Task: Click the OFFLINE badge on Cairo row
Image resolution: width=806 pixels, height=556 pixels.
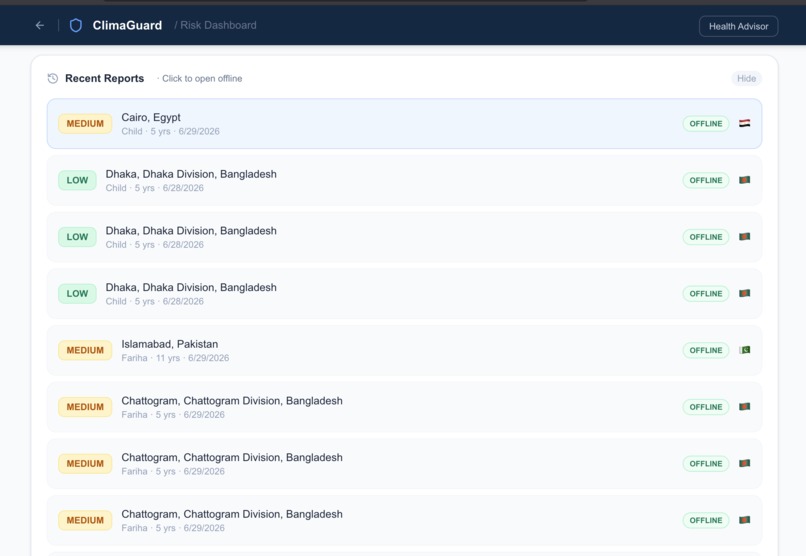Action: 706,124
